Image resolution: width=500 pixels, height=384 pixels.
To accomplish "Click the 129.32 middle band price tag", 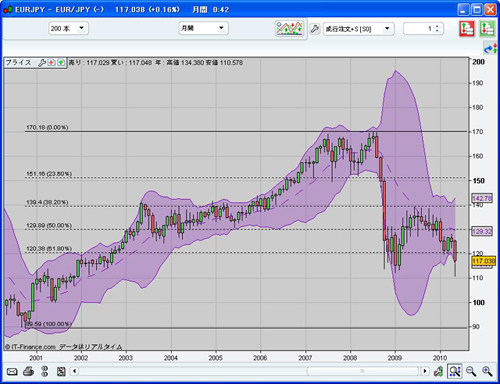I will pos(482,231).
